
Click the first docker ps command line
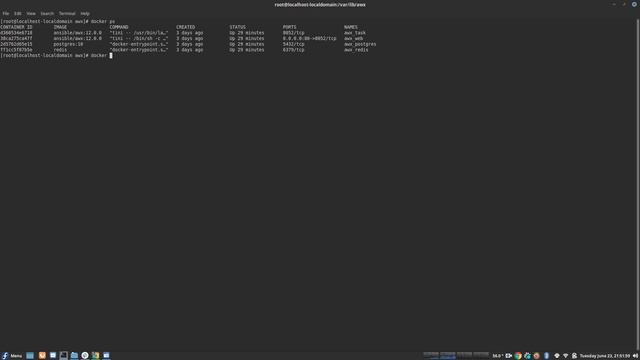(58, 21)
